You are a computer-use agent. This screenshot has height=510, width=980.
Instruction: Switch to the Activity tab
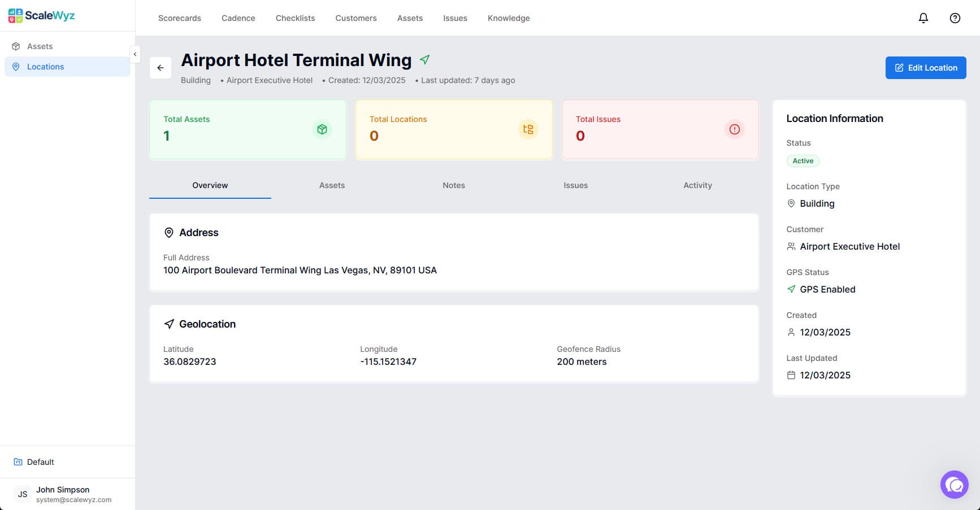[x=697, y=185]
